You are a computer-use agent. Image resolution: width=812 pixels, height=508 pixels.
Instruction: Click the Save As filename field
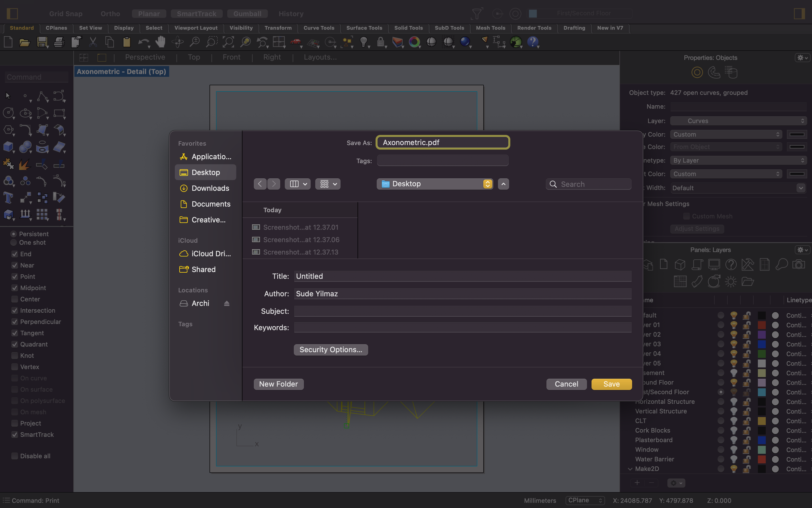pyautogui.click(x=443, y=142)
